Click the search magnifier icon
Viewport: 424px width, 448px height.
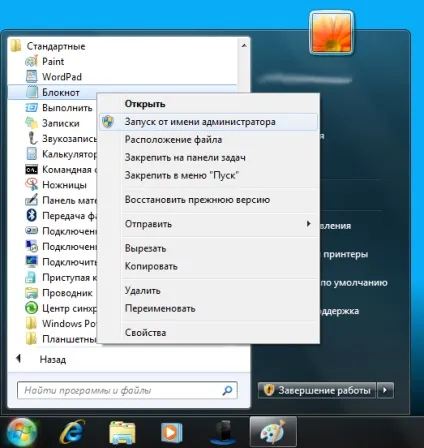pos(227,390)
